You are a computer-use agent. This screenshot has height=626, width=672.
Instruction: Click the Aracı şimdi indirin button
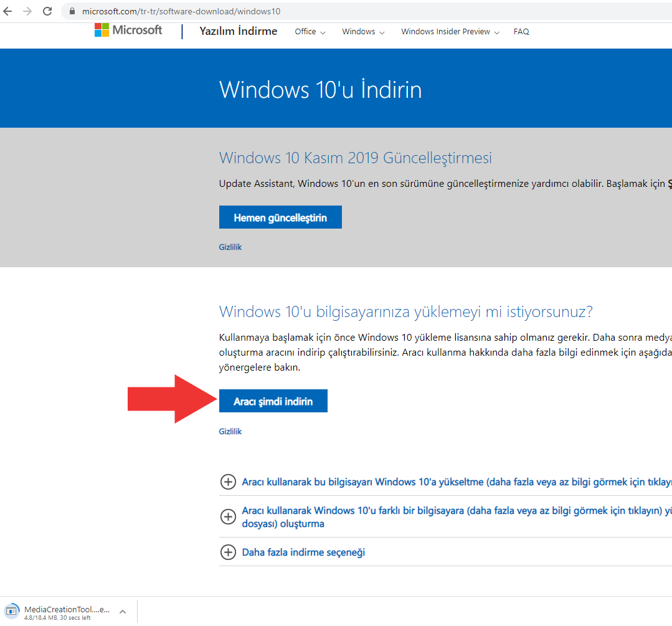click(x=273, y=401)
